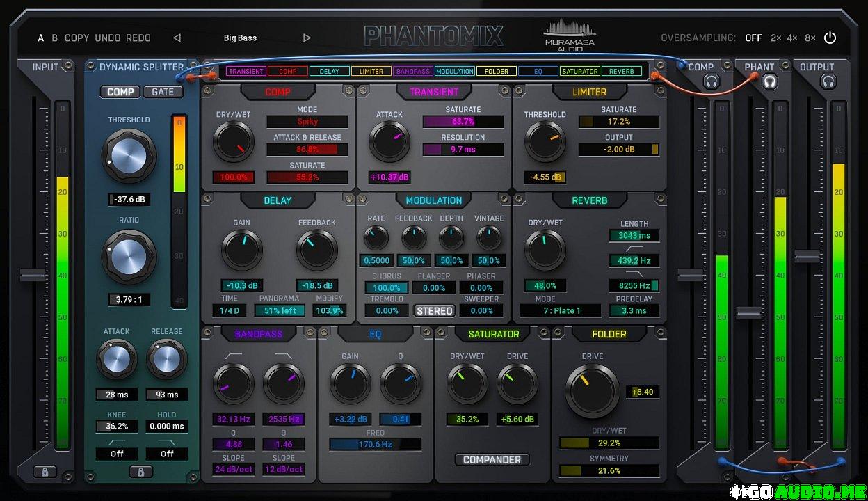Click the OUTPUT headphone solo icon
868x501 pixels.
828,82
